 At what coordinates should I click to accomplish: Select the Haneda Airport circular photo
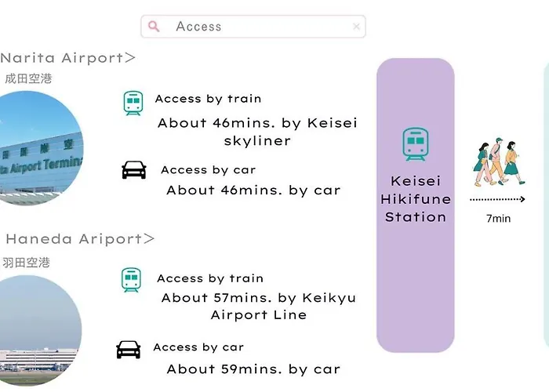(41, 331)
